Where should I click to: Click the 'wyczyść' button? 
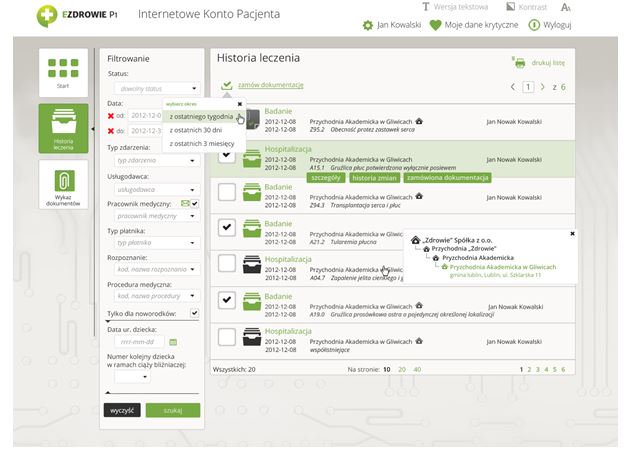pyautogui.click(x=122, y=410)
